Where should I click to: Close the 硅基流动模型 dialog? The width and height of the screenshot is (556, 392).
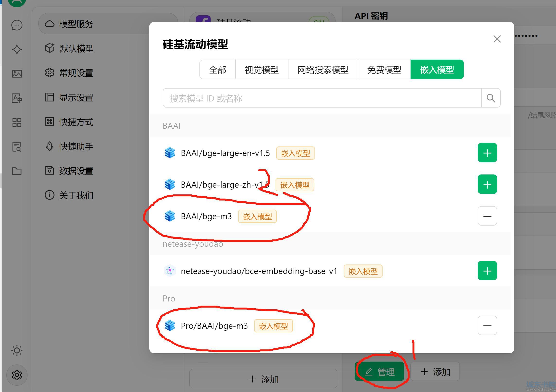pyautogui.click(x=497, y=39)
